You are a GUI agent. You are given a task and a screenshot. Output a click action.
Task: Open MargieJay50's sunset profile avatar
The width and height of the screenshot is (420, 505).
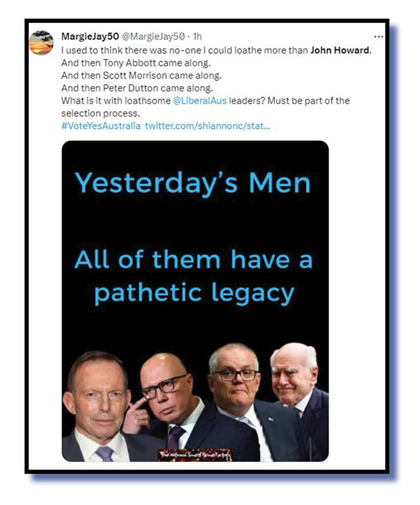[x=41, y=43]
